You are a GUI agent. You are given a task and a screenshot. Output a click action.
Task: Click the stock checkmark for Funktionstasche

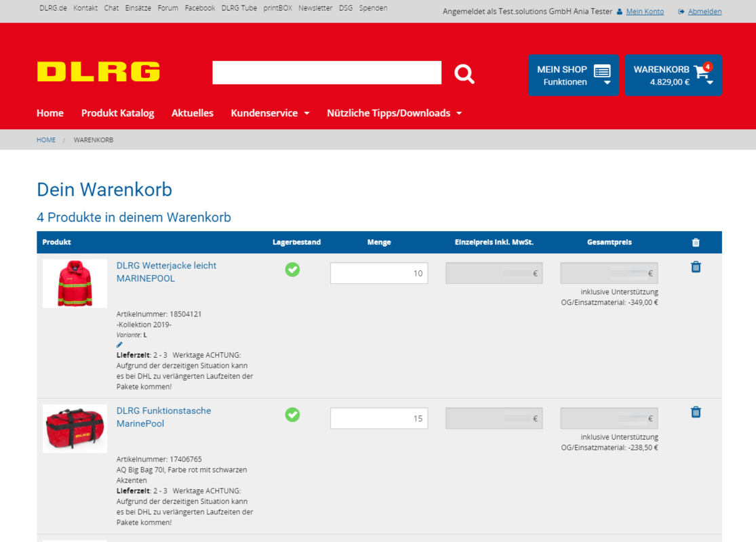[x=292, y=415]
